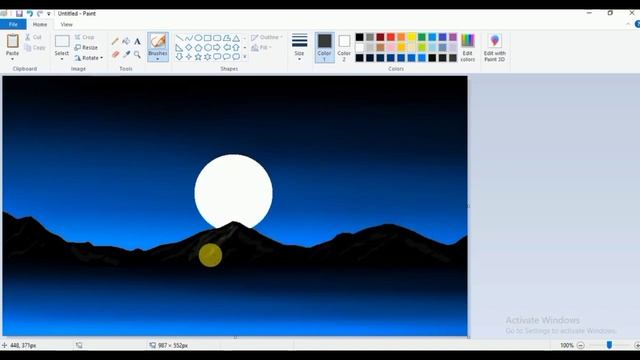
Task: Choose the Pentagon shape
Action: coord(198,47)
